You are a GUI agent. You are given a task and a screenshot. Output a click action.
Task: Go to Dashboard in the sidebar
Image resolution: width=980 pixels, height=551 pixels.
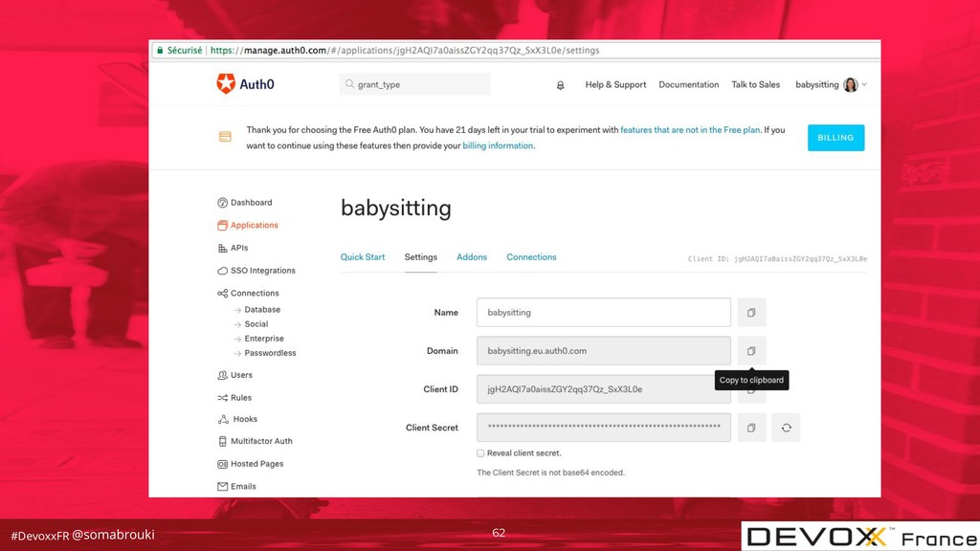pyautogui.click(x=252, y=203)
